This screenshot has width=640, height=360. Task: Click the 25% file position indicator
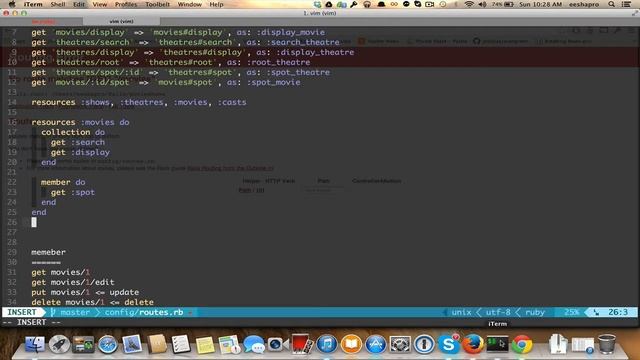click(x=571, y=312)
